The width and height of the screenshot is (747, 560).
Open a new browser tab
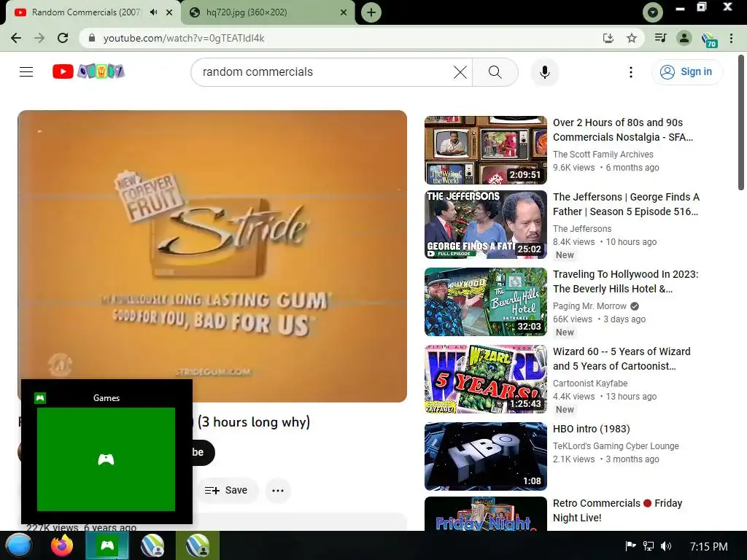coord(371,12)
